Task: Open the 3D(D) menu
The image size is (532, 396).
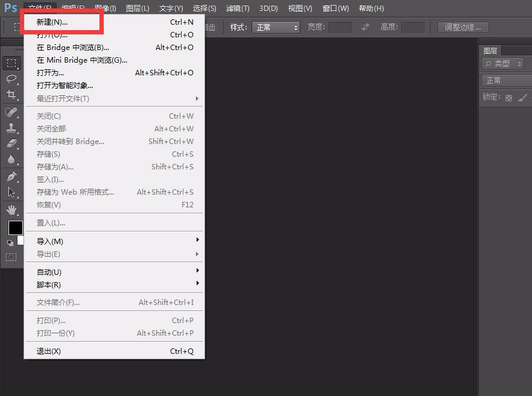Action: click(x=268, y=8)
